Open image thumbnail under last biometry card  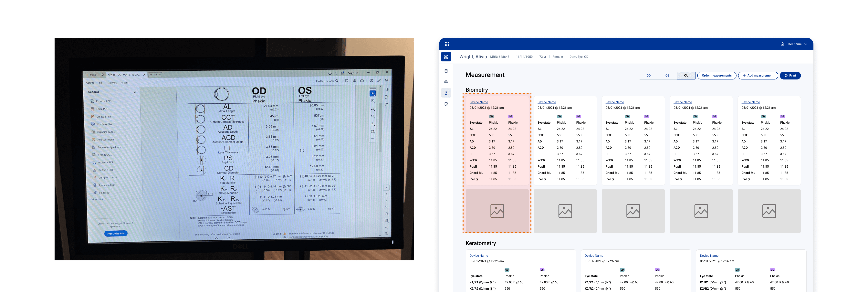(769, 211)
